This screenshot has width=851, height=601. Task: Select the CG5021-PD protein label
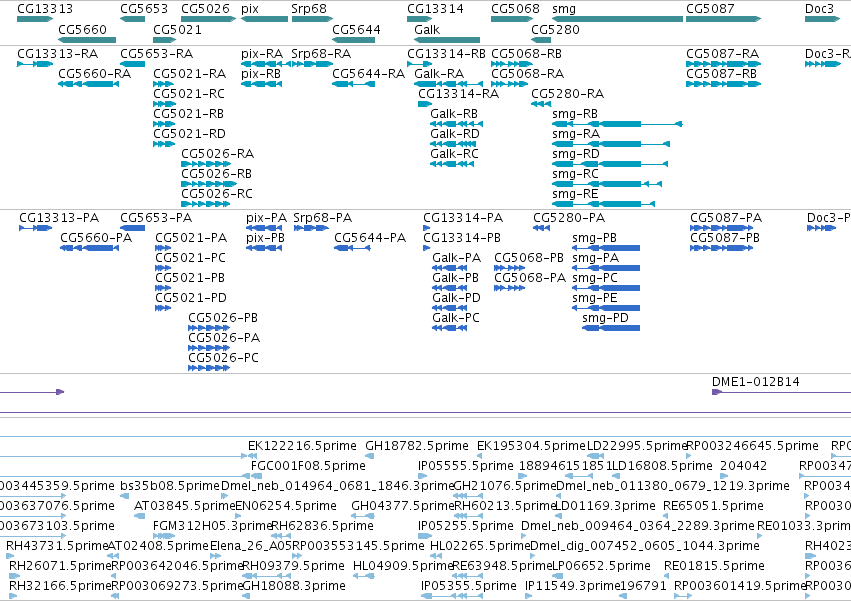pos(191,298)
